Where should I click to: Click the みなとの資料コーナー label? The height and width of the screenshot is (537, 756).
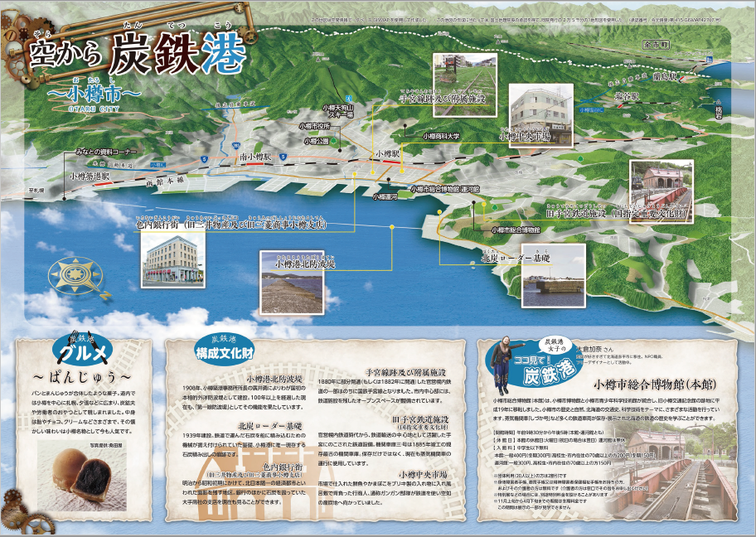tap(105, 152)
